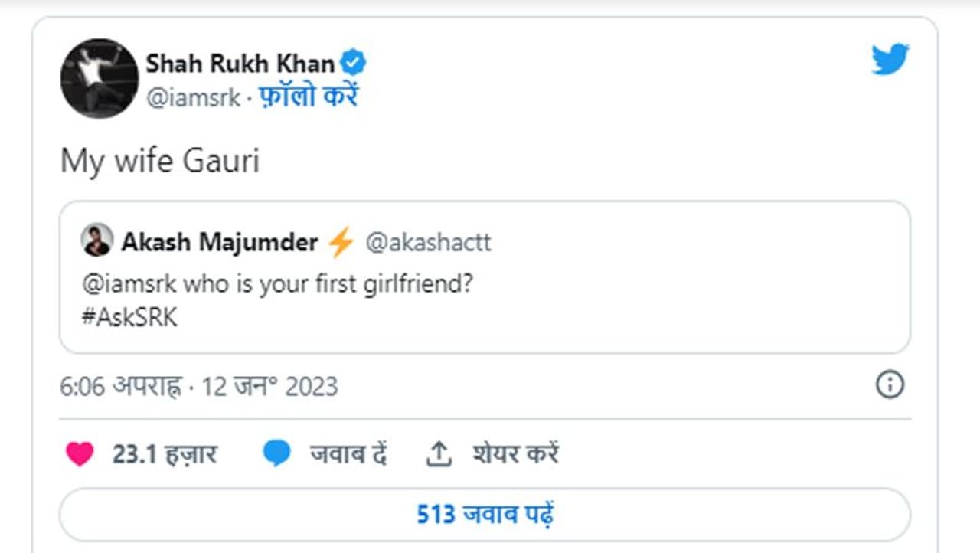The height and width of the screenshot is (553, 980).
Task: Click the शेयर करें share text
Action: [x=515, y=454]
